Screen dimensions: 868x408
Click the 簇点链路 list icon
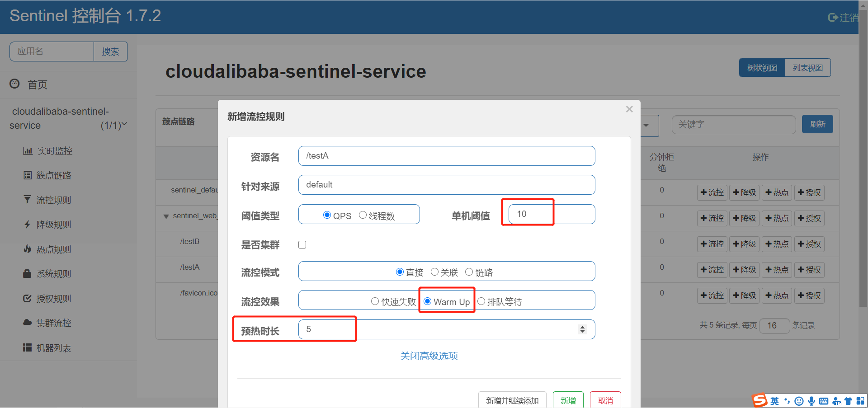[28, 175]
